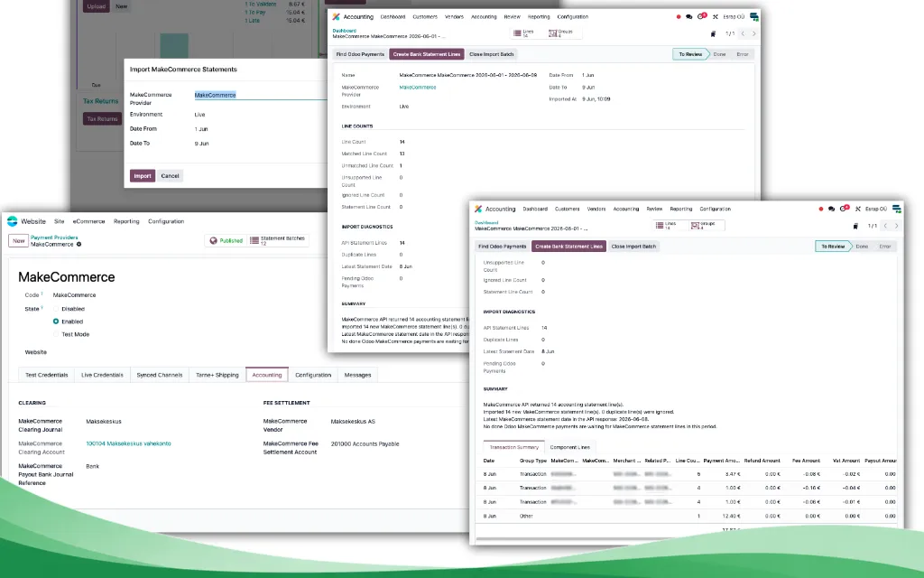Viewport: 924px width, 578px height.
Task: Select the To Review status in lower-right Accounting window
Action: [x=833, y=247]
